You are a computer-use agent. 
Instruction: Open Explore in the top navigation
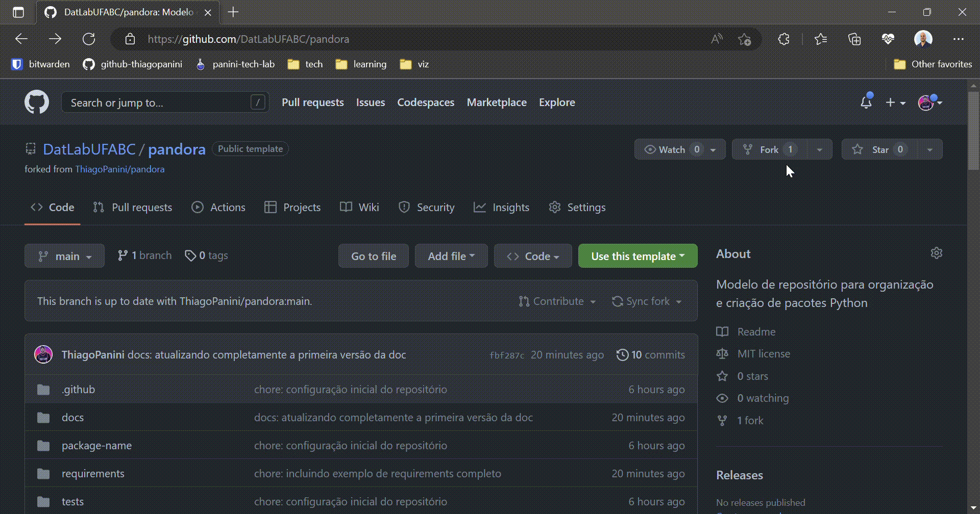[557, 102]
